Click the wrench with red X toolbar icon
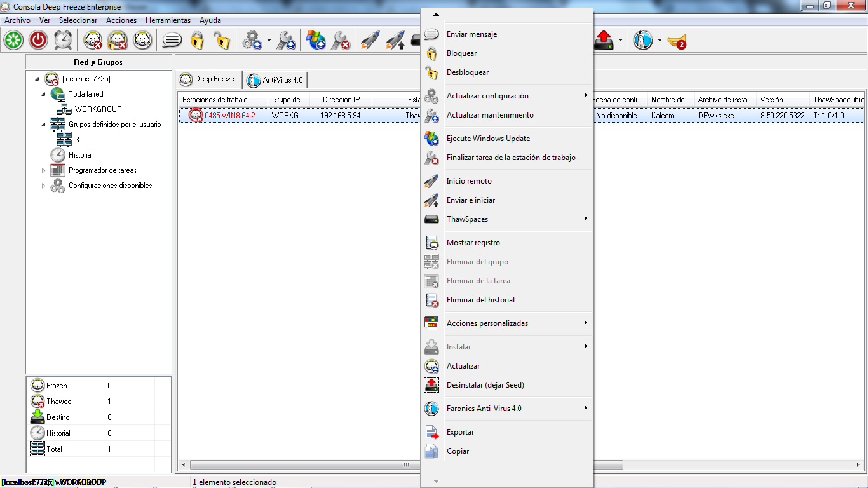This screenshot has height=488, width=868. point(341,41)
